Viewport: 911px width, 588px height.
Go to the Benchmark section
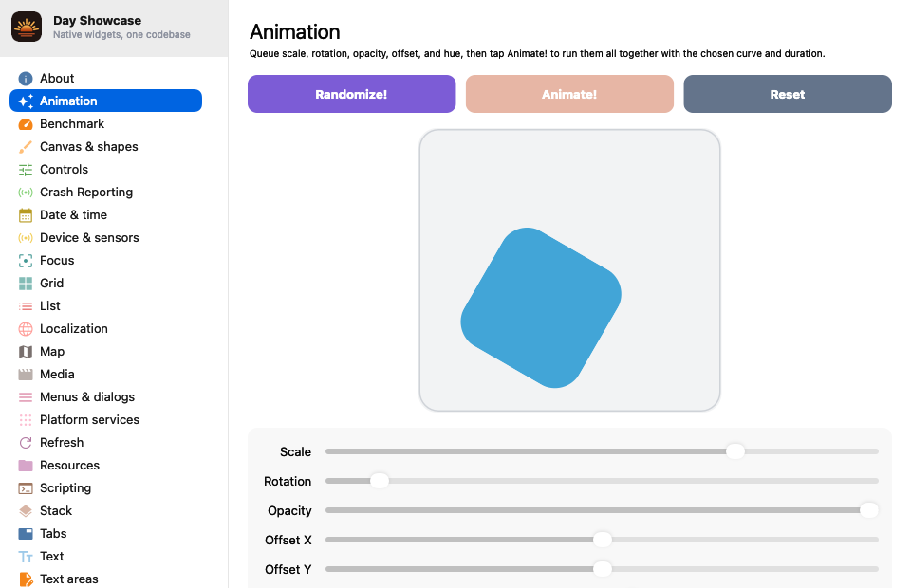[x=105, y=123]
